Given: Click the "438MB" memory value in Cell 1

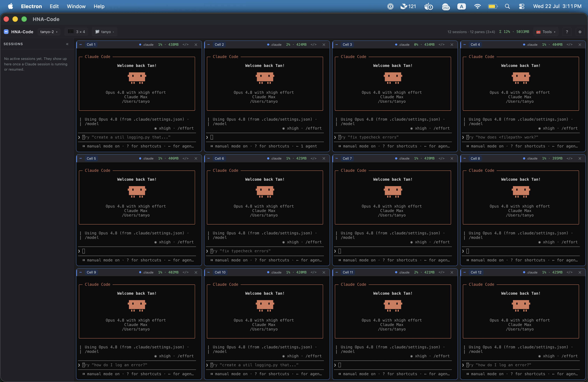Looking at the screenshot, I should [x=173, y=45].
